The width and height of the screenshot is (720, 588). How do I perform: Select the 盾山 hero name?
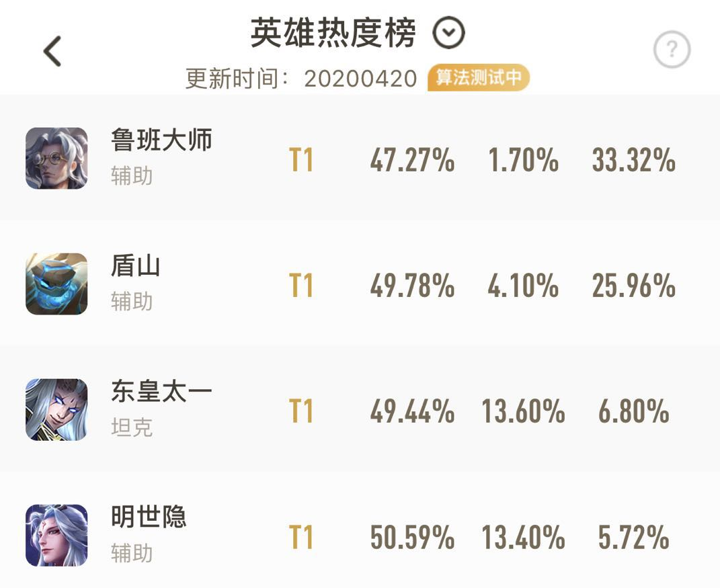pyautogui.click(x=135, y=265)
